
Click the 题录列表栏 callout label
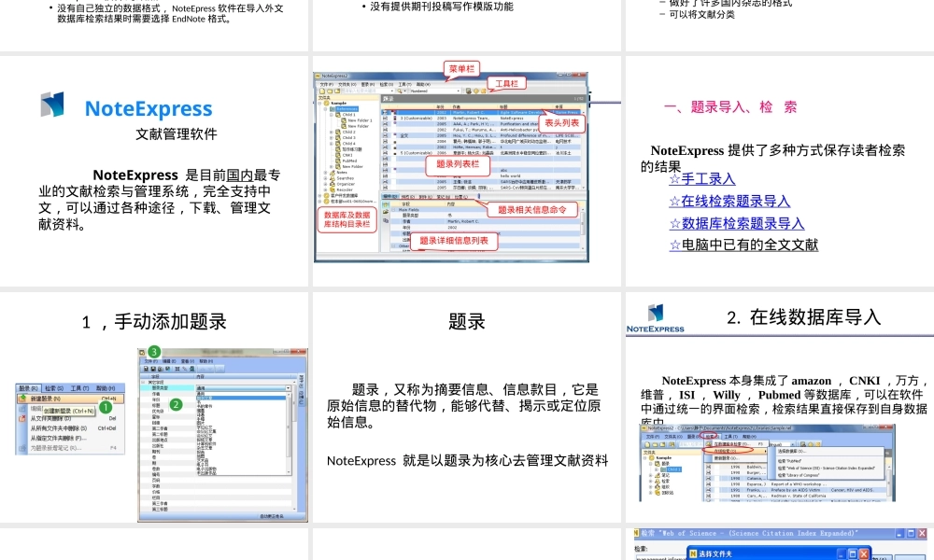(x=458, y=164)
